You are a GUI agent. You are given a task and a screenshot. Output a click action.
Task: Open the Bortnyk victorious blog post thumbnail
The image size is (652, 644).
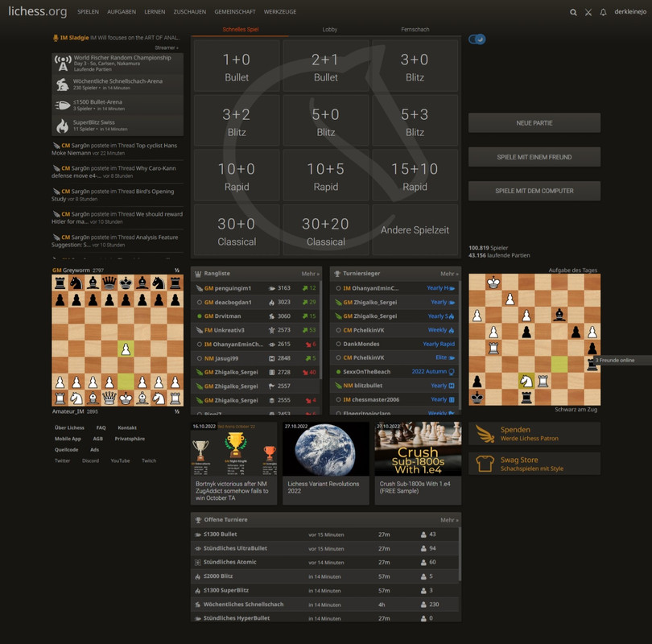pos(233,449)
